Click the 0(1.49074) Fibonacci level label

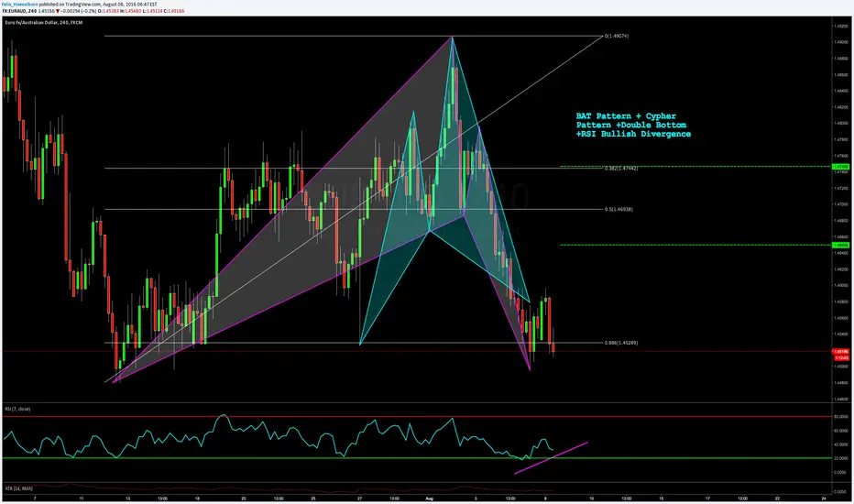(x=616, y=36)
